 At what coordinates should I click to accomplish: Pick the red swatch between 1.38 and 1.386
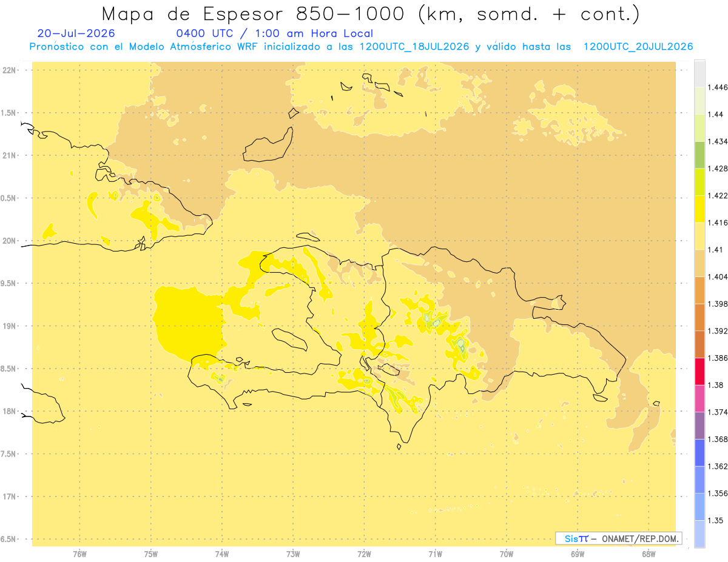pos(699,371)
